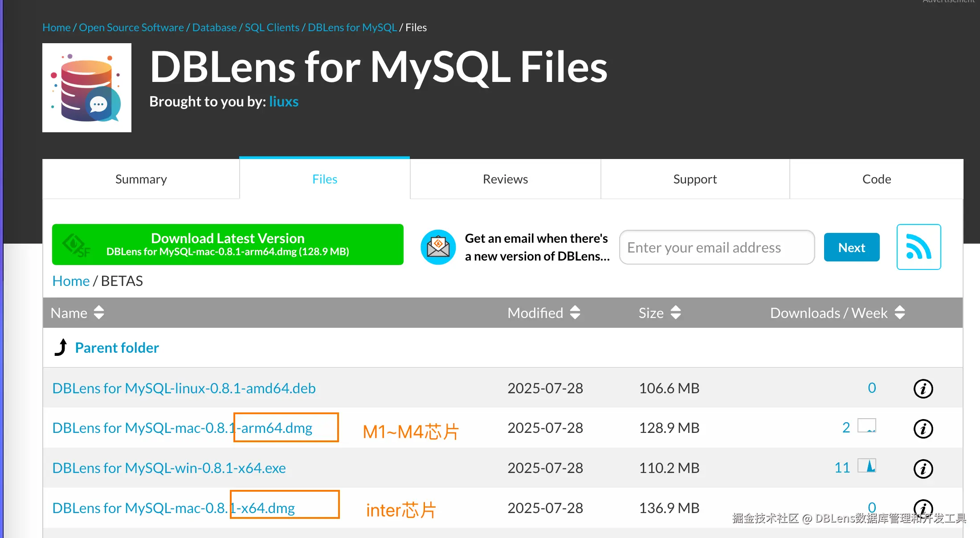980x538 pixels.
Task: Open info for linux amd64.deb file
Action: pos(923,389)
